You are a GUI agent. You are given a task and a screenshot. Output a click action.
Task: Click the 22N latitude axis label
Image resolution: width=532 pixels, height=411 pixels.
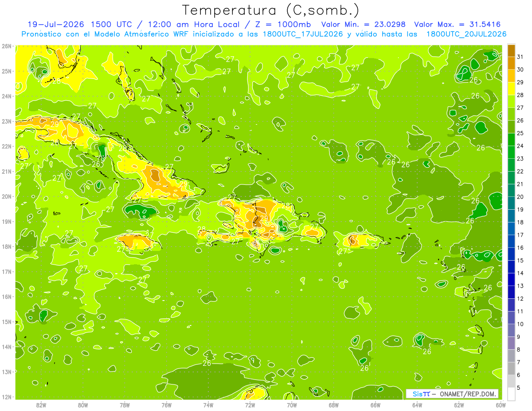click(6, 146)
